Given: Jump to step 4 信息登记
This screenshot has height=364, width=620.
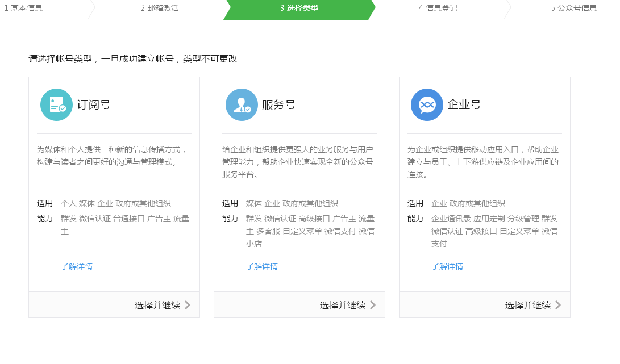Looking at the screenshot, I should tap(438, 9).
